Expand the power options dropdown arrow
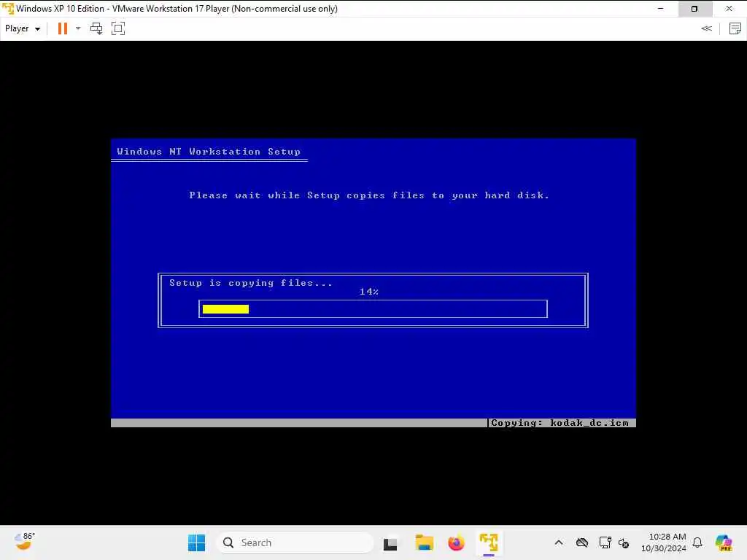The image size is (747, 560). click(x=78, y=28)
